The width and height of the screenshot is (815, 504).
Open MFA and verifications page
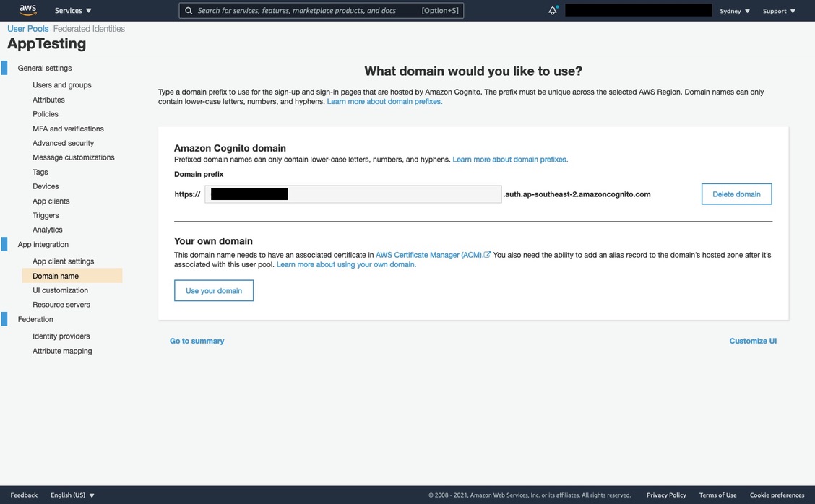pos(68,129)
